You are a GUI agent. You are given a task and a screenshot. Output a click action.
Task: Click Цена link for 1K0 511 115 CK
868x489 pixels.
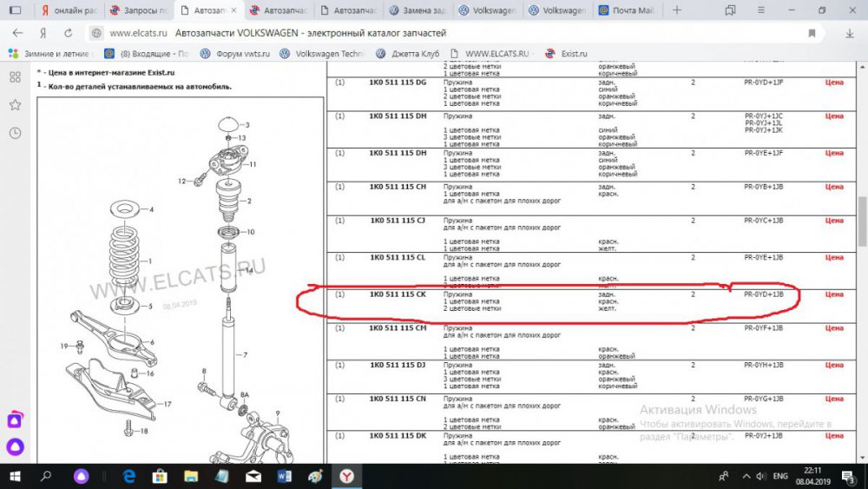click(833, 294)
